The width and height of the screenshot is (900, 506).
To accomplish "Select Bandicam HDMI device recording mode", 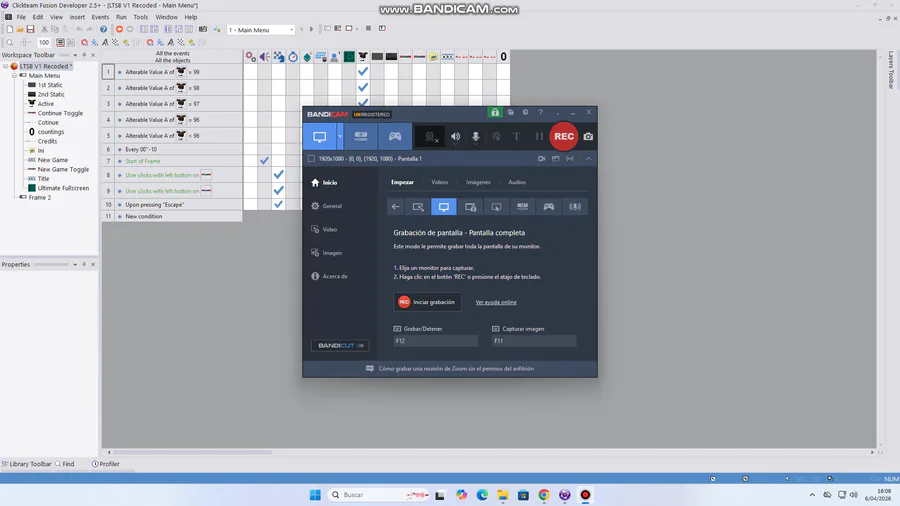I will (360, 137).
